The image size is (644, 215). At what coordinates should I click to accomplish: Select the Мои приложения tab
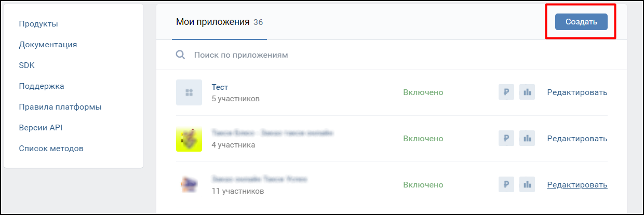click(213, 22)
